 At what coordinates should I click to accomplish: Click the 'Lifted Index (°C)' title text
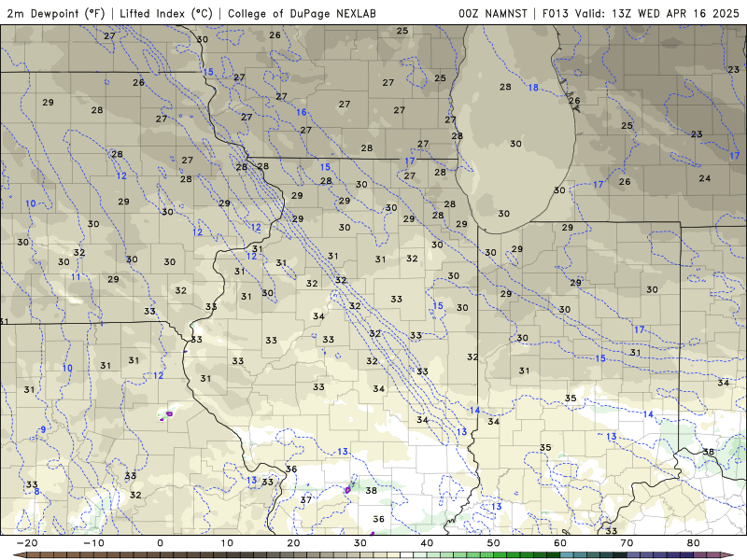coord(166,14)
